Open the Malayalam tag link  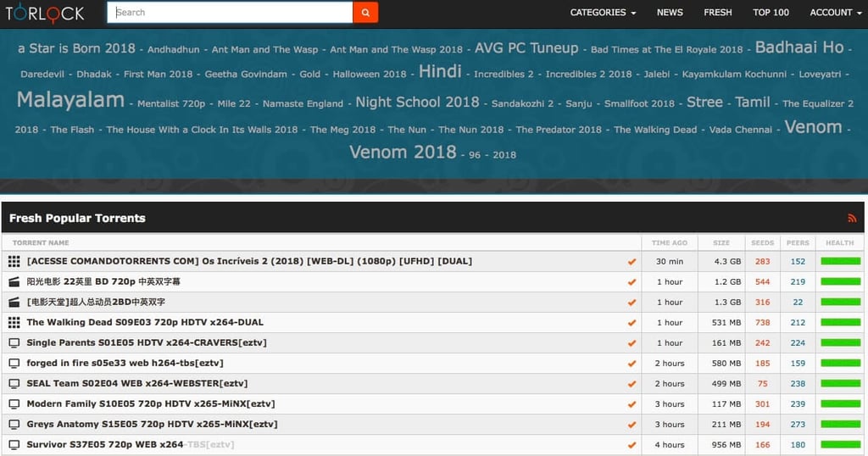70,100
